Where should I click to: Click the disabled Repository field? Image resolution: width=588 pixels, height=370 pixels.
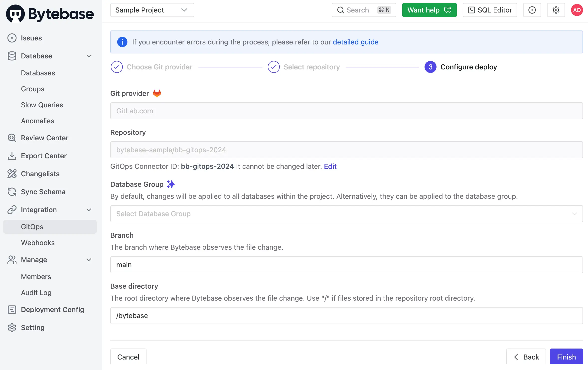[x=346, y=150]
